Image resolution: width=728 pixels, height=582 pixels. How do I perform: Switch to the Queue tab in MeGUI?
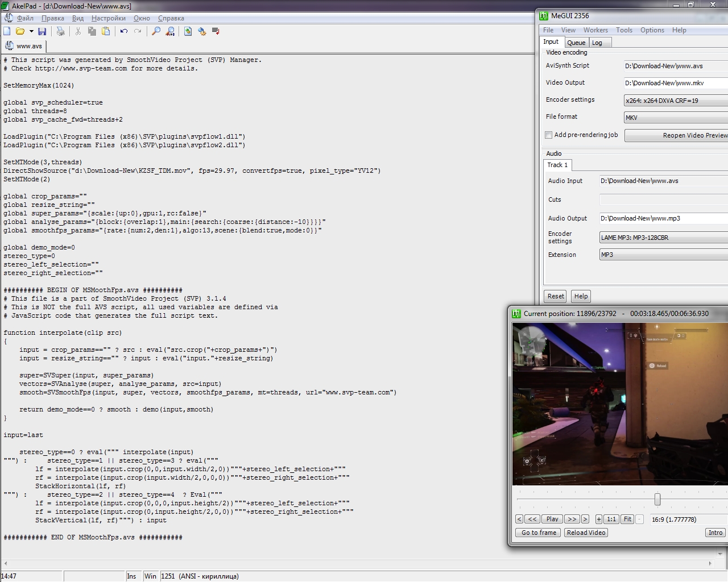576,43
